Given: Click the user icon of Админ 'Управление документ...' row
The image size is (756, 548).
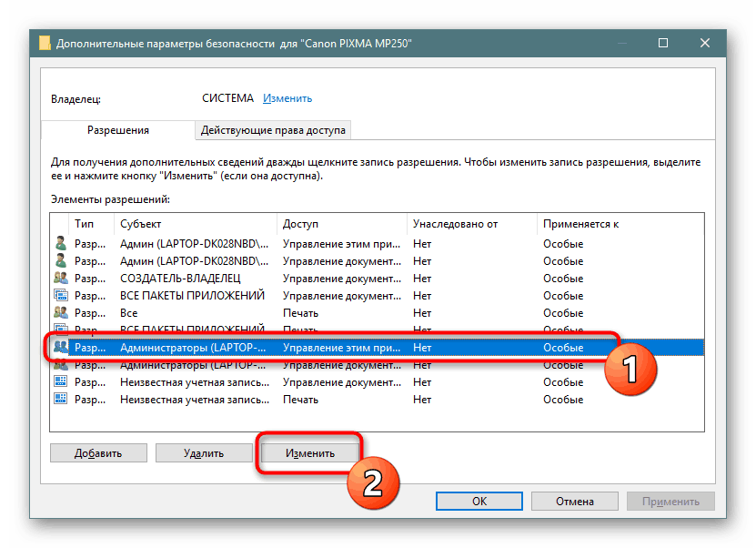Looking at the screenshot, I should 60,260.
